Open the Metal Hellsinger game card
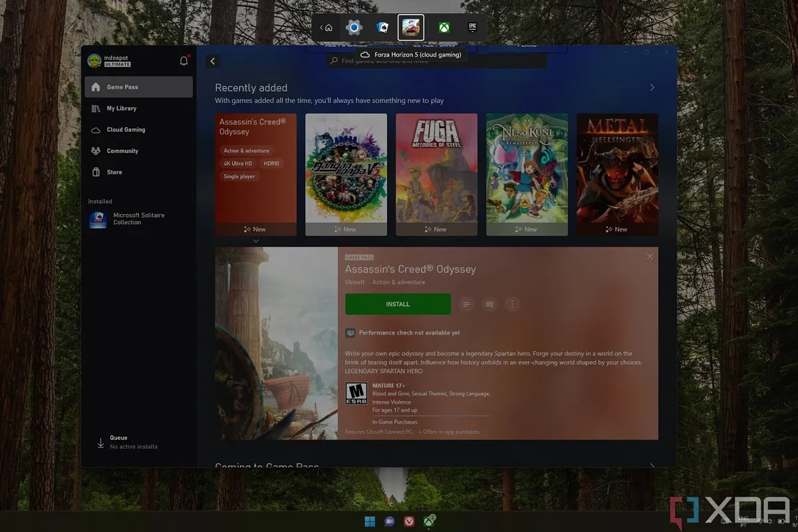The image size is (798, 532). (617, 174)
